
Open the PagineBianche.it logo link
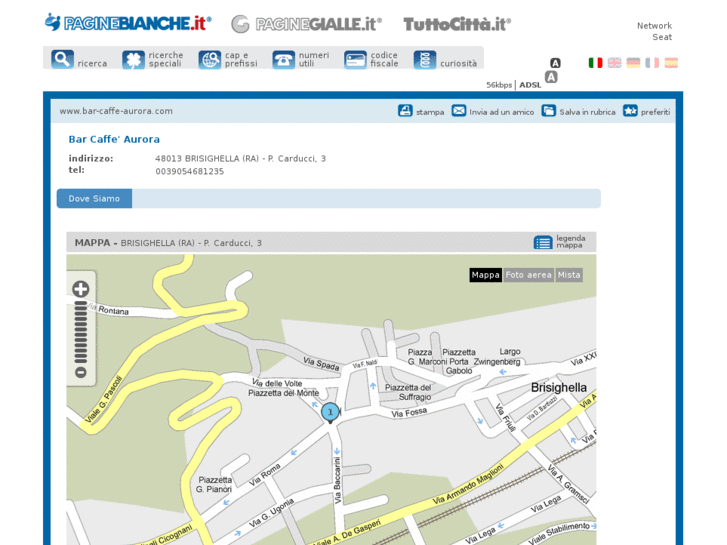[x=128, y=23]
